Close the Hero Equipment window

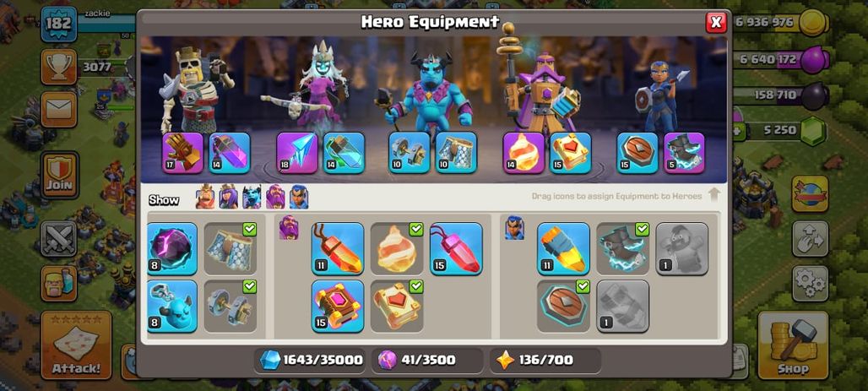716,22
